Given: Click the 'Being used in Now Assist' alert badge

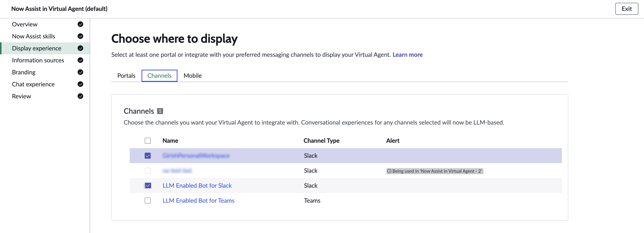Looking at the screenshot, I should click(435, 171).
